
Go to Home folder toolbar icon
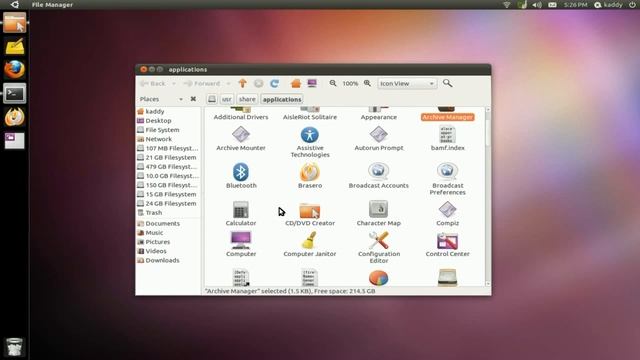(296, 83)
